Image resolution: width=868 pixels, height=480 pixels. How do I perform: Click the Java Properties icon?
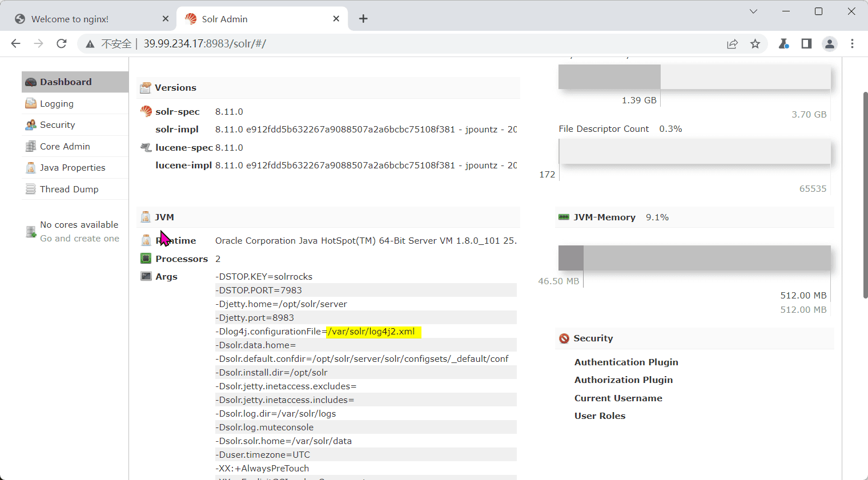click(x=31, y=168)
